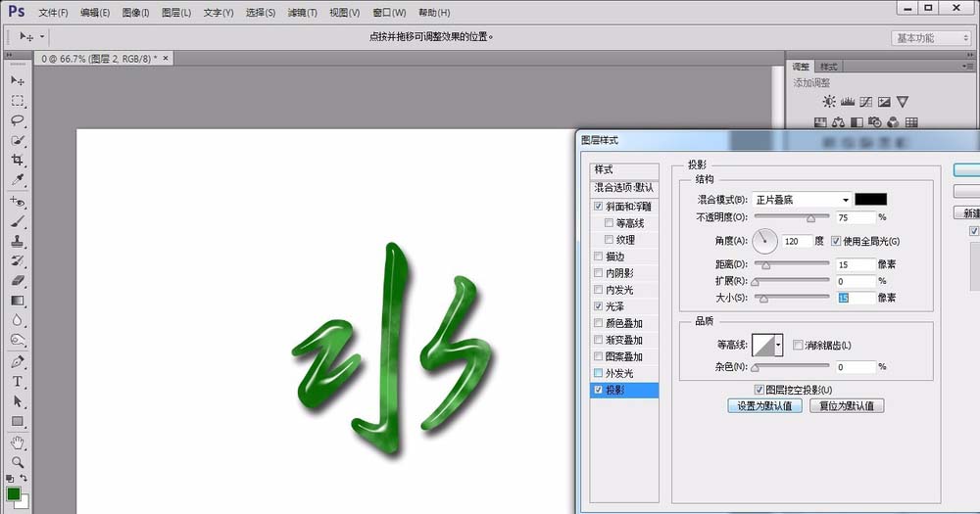This screenshot has height=514, width=980.
Task: Enable the 描边 style checkbox
Action: pyautogui.click(x=598, y=257)
